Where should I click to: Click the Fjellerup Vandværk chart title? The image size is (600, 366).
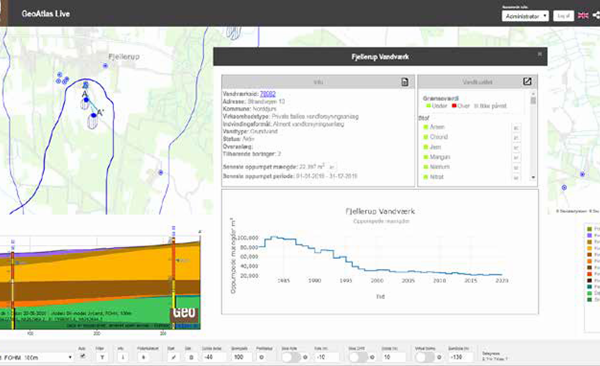point(380,211)
